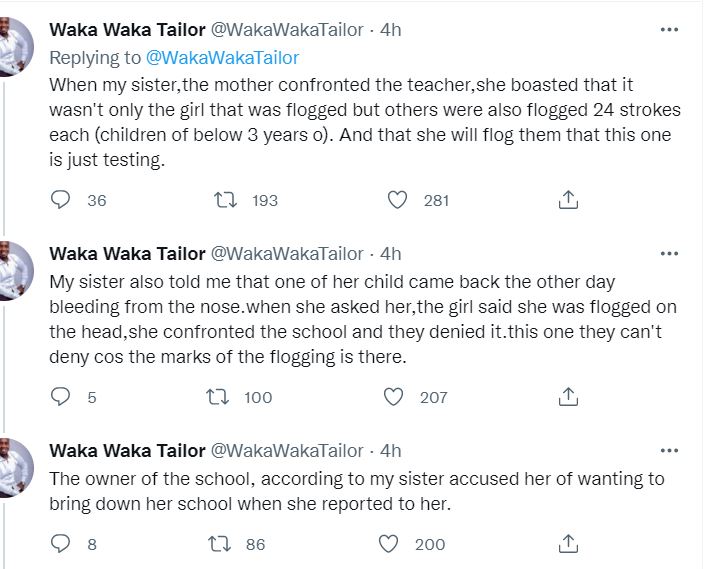713x569 pixels.
Task: Reply to the tweet with 8 comments
Action: 60,544
